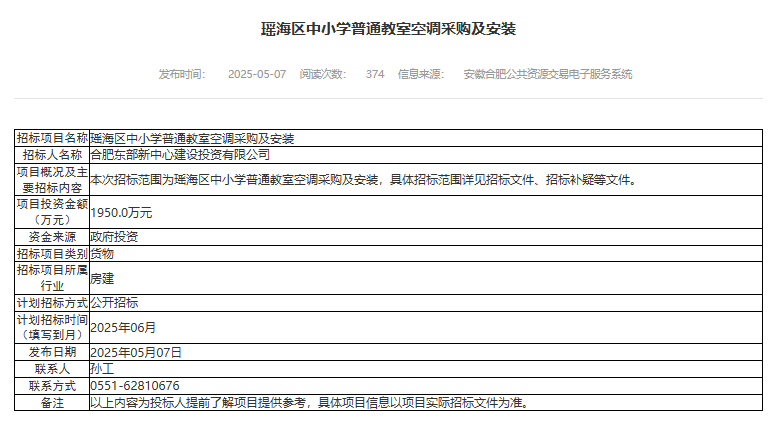Click source text 安徽合肥公共资源交易电子服务系统

coord(548,74)
